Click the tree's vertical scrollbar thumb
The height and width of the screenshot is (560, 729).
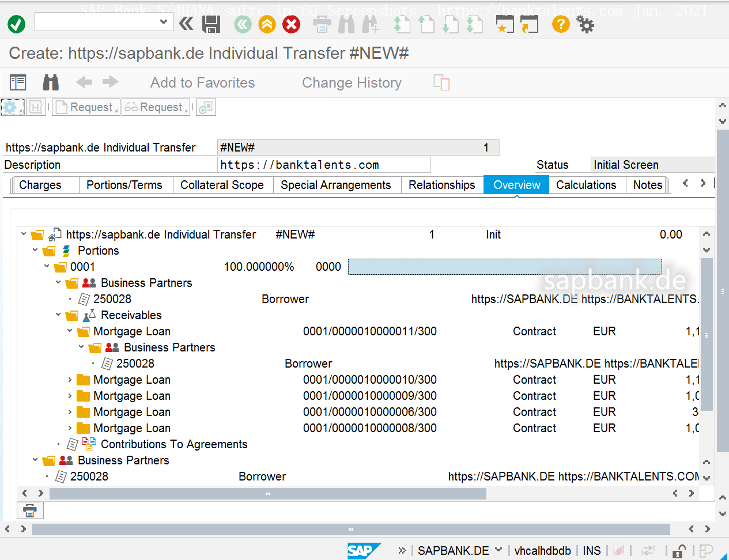[x=707, y=334]
